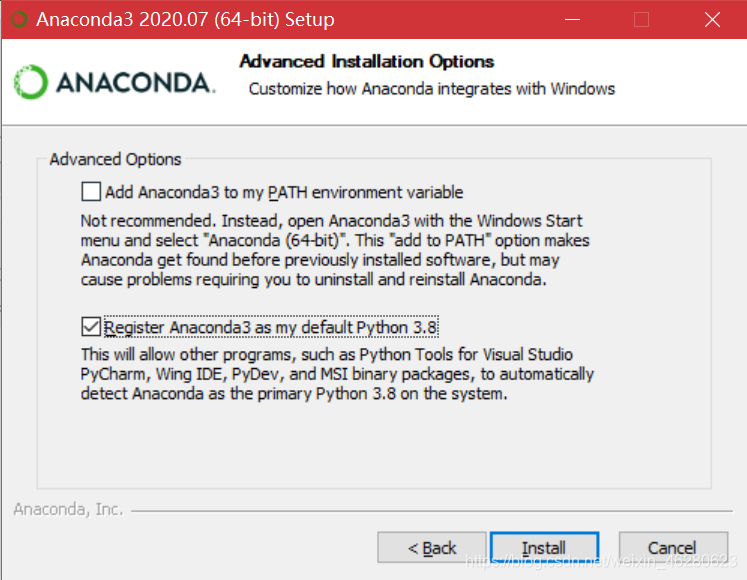Click the 'Not recommended' PATH warning text
This screenshot has height=580, width=747.
click(335, 250)
